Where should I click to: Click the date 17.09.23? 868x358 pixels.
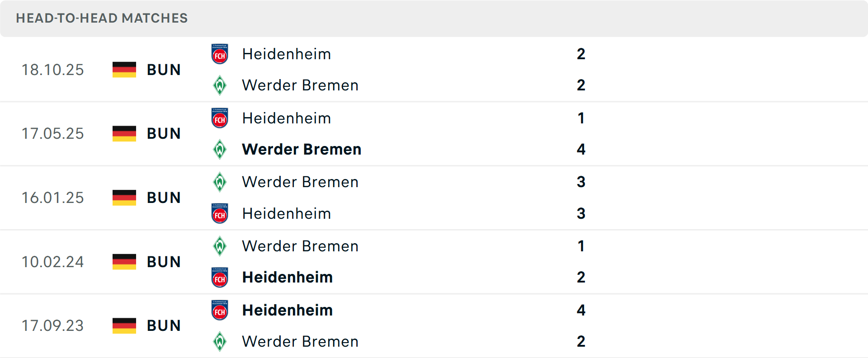click(53, 325)
